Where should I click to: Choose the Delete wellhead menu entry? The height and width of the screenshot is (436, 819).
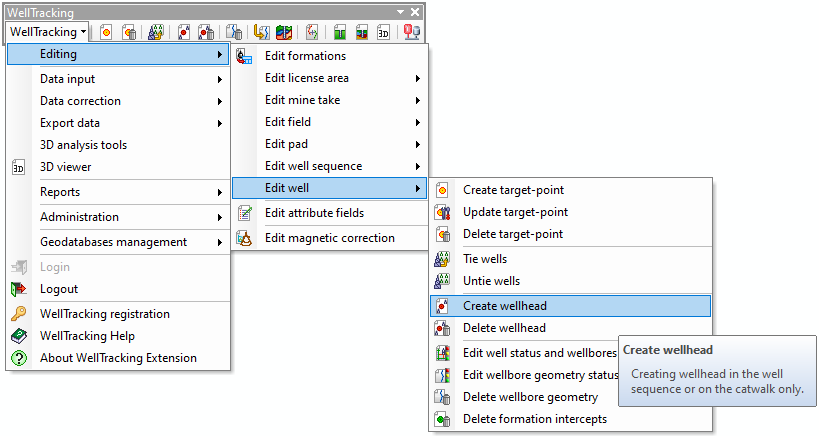pyautogui.click(x=570, y=328)
